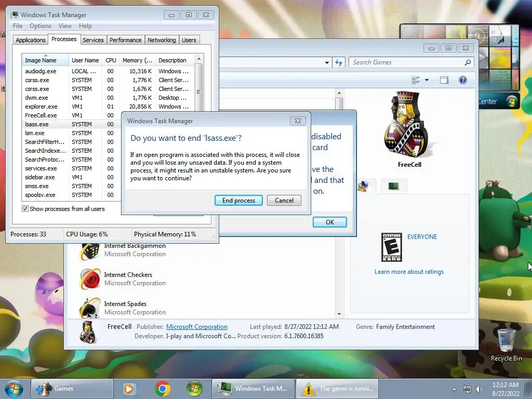
Task: Sort by Image Name column header
Action: tap(45, 60)
